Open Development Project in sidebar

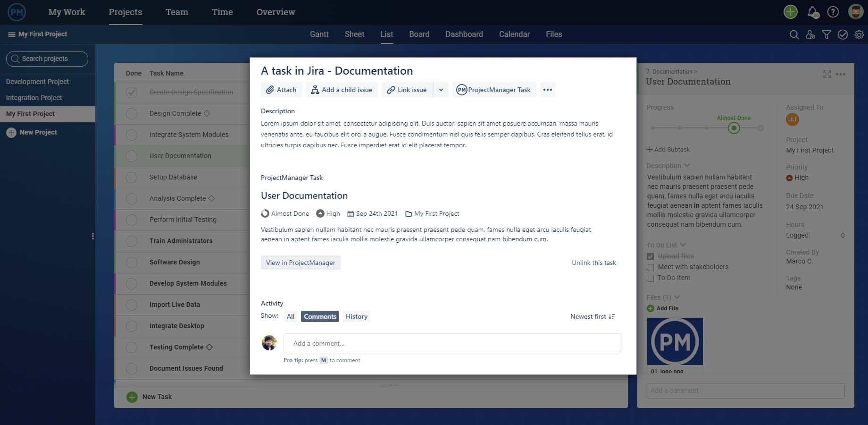[38, 82]
